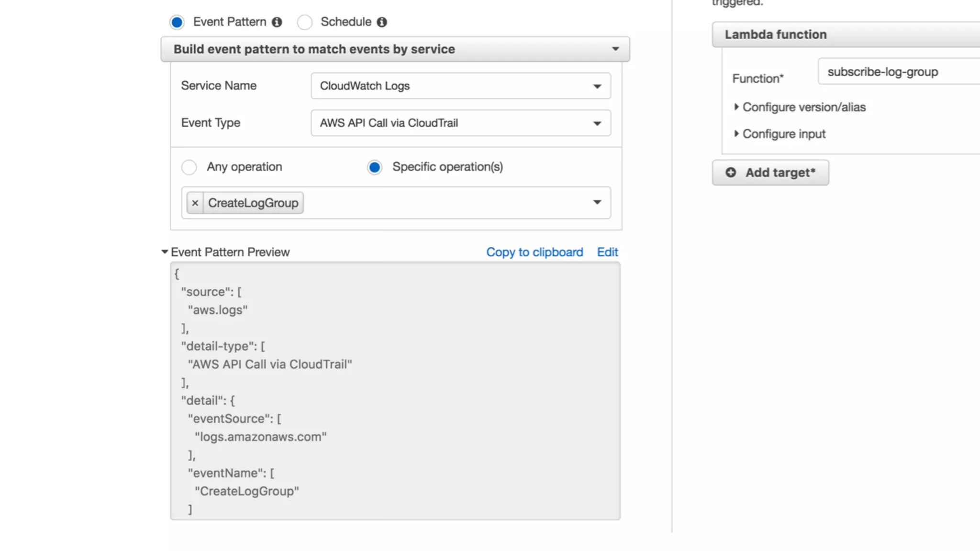980x551 pixels.
Task: Expand Configure input section
Action: [x=783, y=134]
